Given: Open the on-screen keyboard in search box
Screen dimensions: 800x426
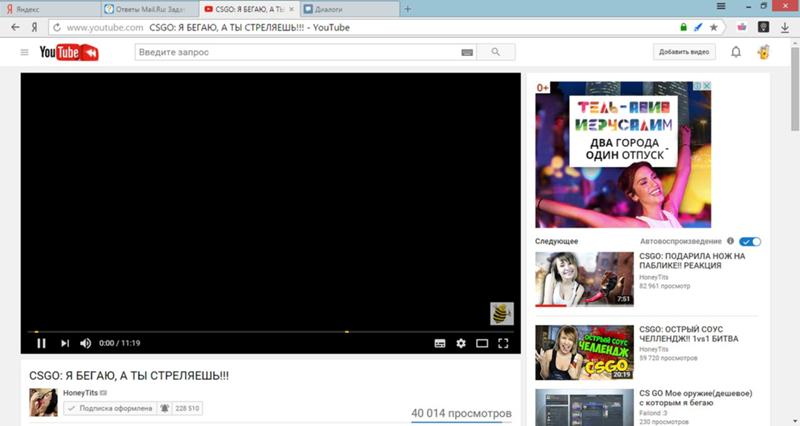Looking at the screenshot, I should 467,52.
